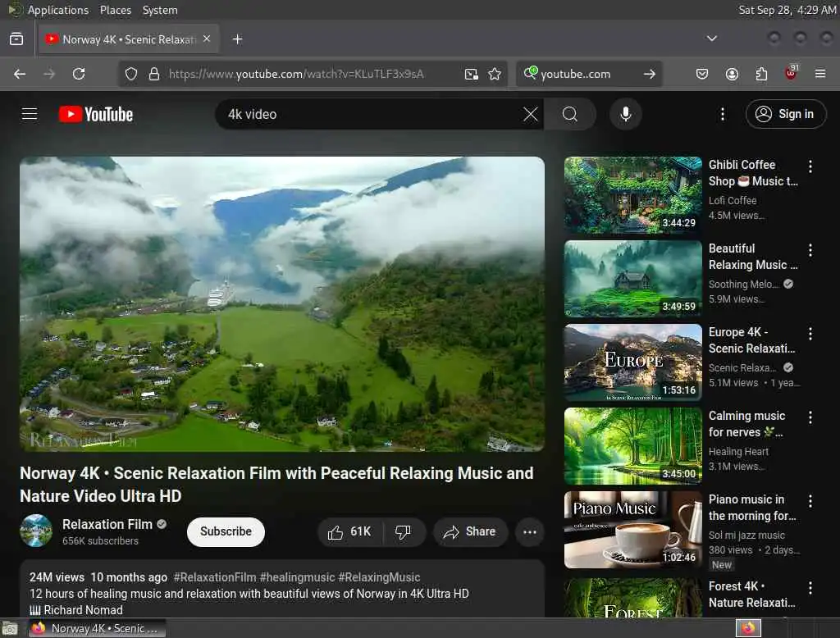Viewport: 840px width, 638px height.
Task: Open Piano Music morning video thumbnail
Action: point(632,530)
